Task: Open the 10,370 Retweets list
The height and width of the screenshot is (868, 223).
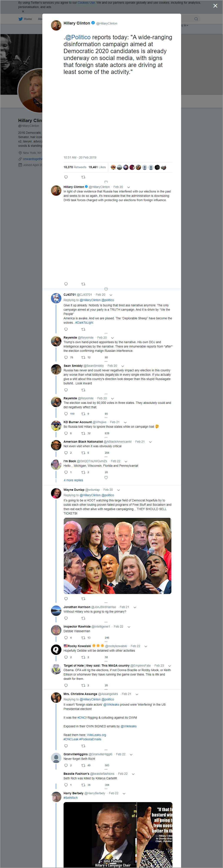Action: tap(75, 167)
